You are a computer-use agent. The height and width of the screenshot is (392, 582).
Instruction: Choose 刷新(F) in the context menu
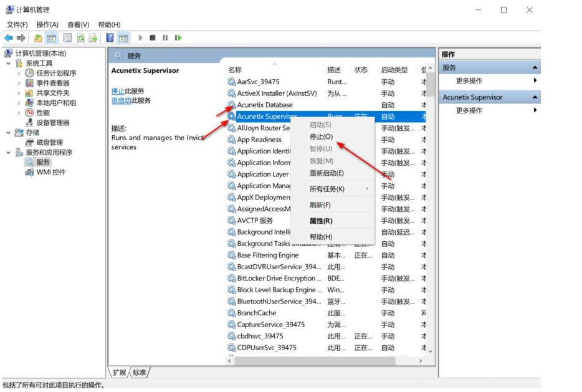click(x=333, y=205)
